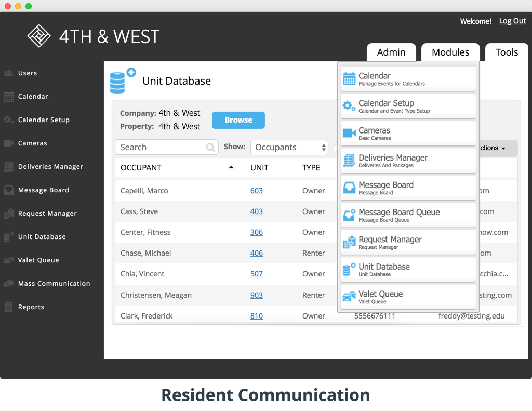
Task: Click the Reports icon in sidebar
Action: click(x=9, y=307)
